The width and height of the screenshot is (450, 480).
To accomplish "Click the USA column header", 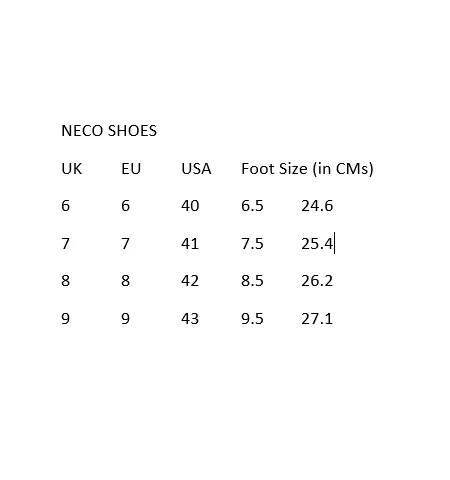I will [x=196, y=169].
